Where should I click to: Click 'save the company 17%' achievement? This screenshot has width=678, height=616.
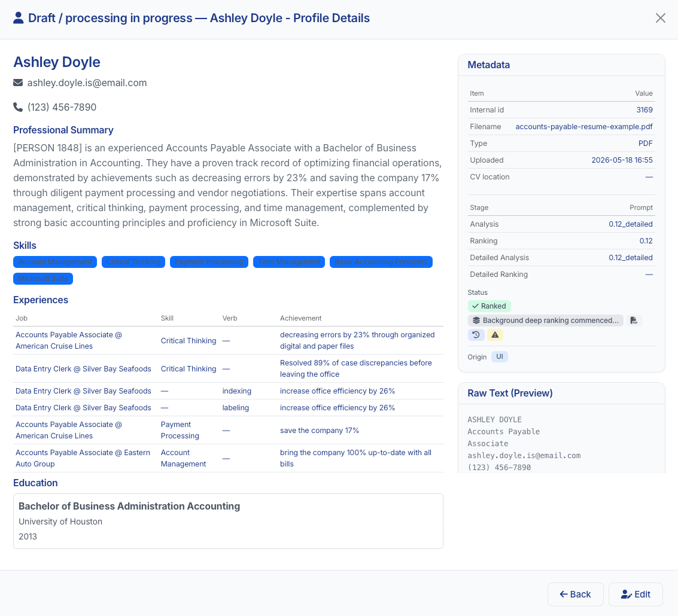[319, 430]
